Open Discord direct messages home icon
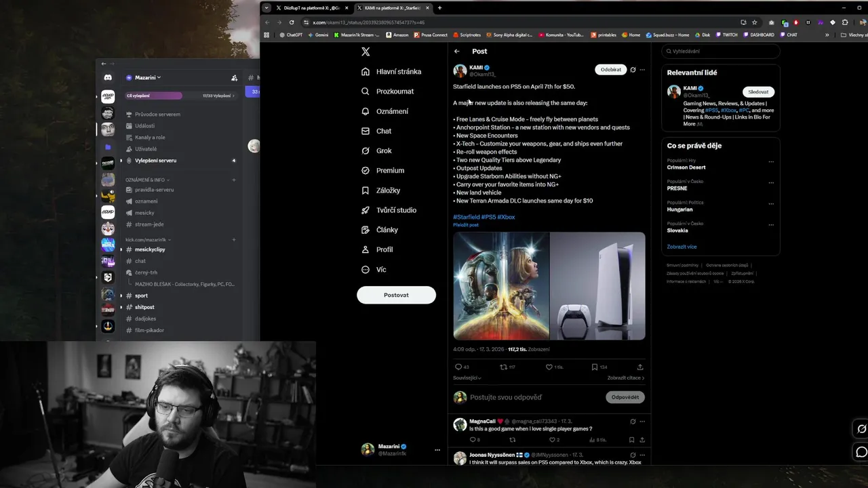The height and width of the screenshot is (488, 868). 108,78
